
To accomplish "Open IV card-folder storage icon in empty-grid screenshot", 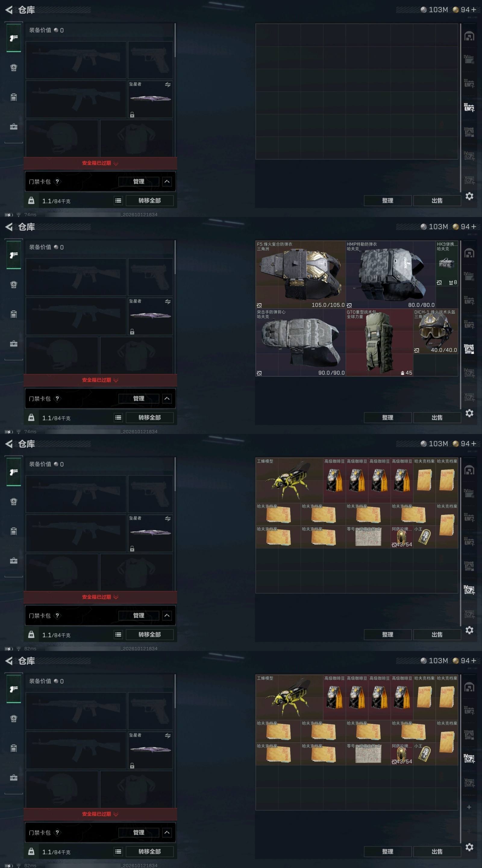I will pyautogui.click(x=469, y=59).
